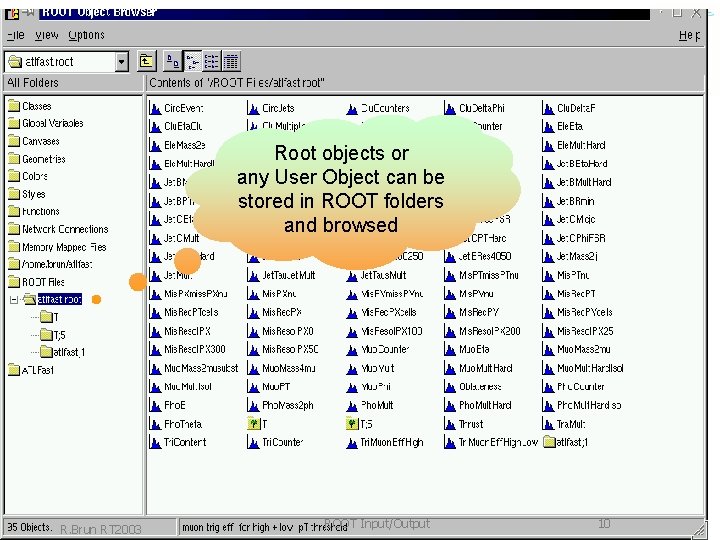Open the File menu
This screenshot has width=720, height=540.
[16, 35]
